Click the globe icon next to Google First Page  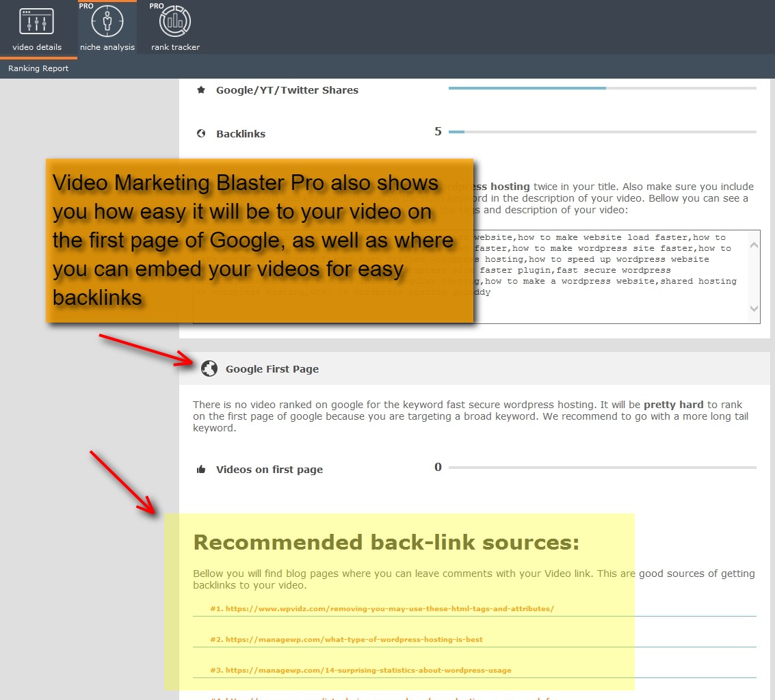209,368
